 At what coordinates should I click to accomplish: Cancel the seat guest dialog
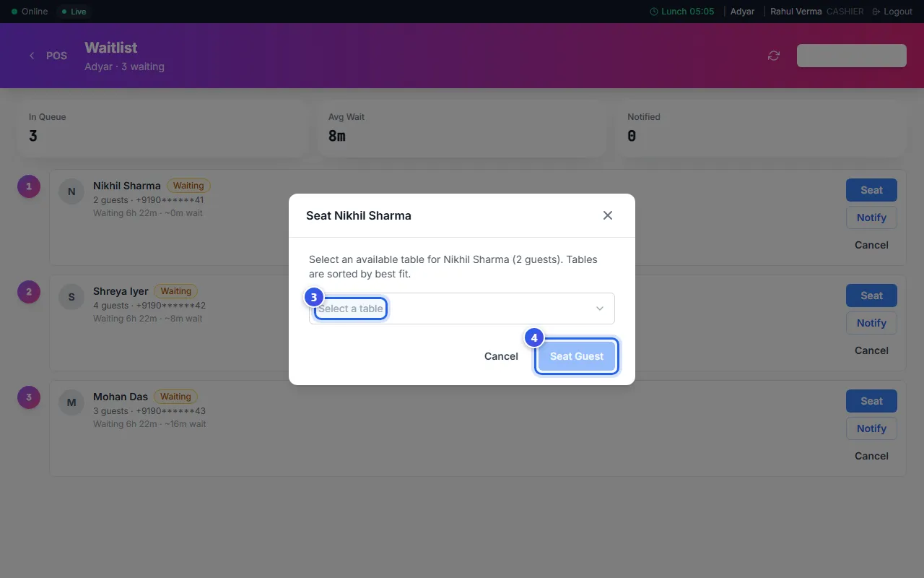point(501,356)
